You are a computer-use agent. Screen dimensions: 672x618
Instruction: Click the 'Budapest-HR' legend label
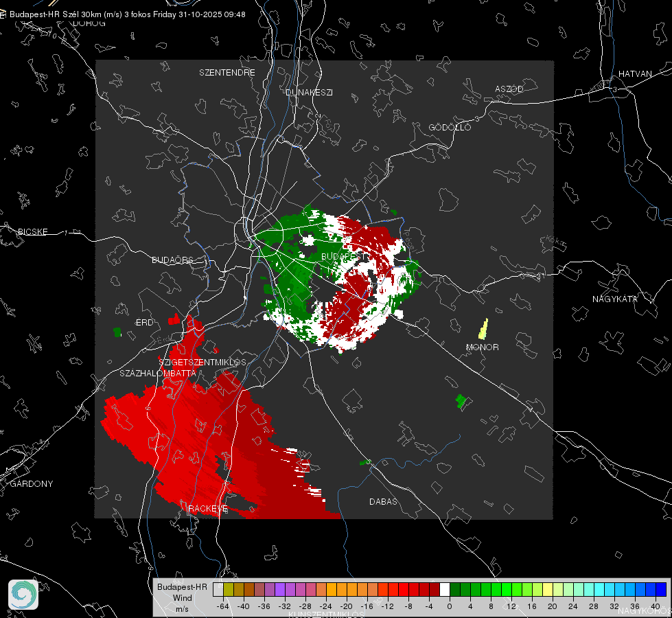click(x=182, y=586)
